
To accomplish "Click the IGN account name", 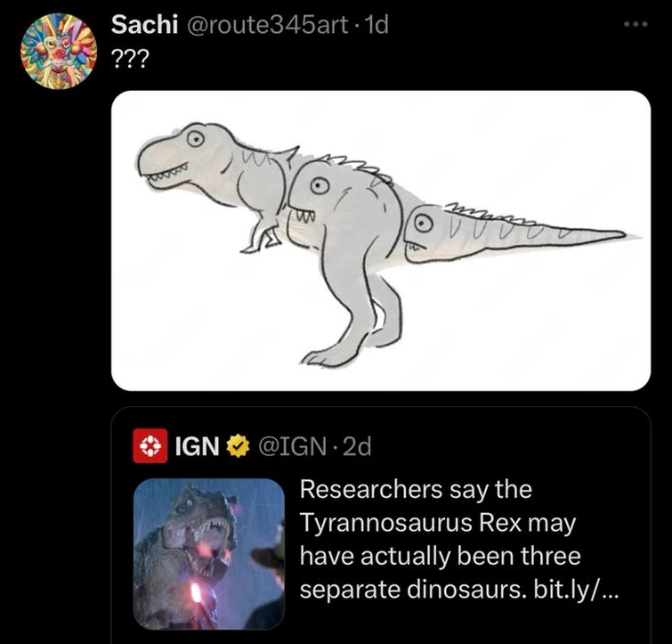I will [x=195, y=446].
